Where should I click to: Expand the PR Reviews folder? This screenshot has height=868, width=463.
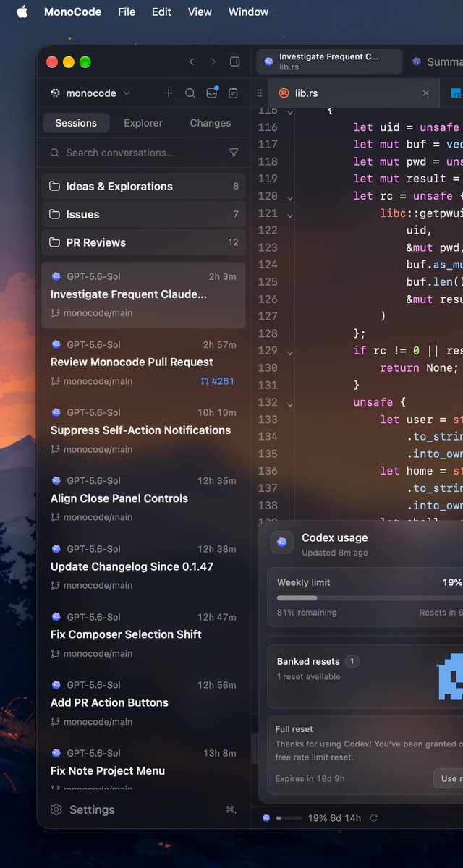click(143, 242)
